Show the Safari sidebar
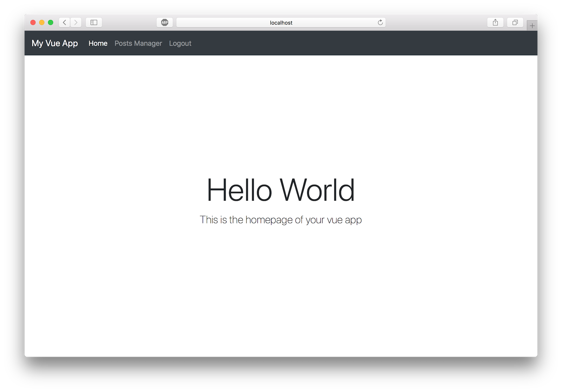 (x=94, y=22)
